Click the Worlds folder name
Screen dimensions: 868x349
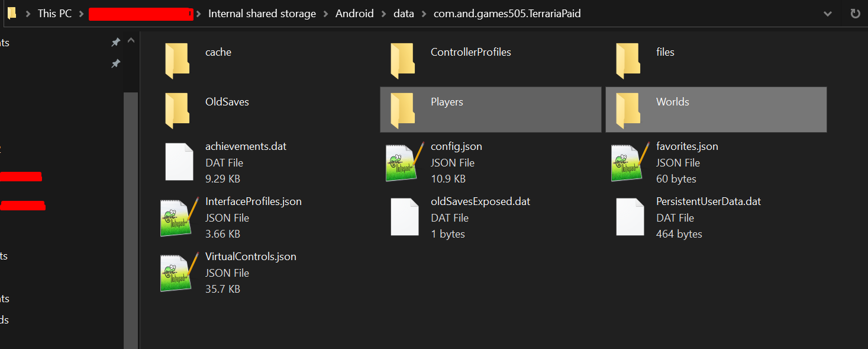point(673,102)
